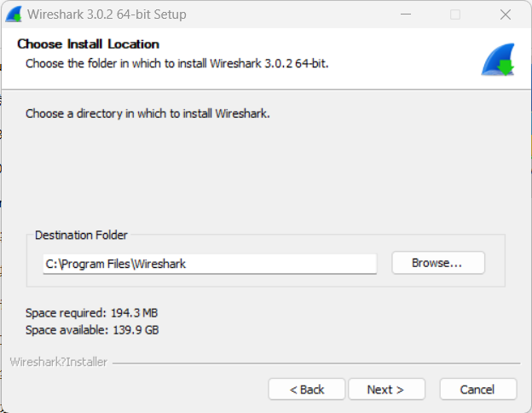Click the "Destination Folder" group label
The height and width of the screenshot is (413, 532).
(x=81, y=235)
